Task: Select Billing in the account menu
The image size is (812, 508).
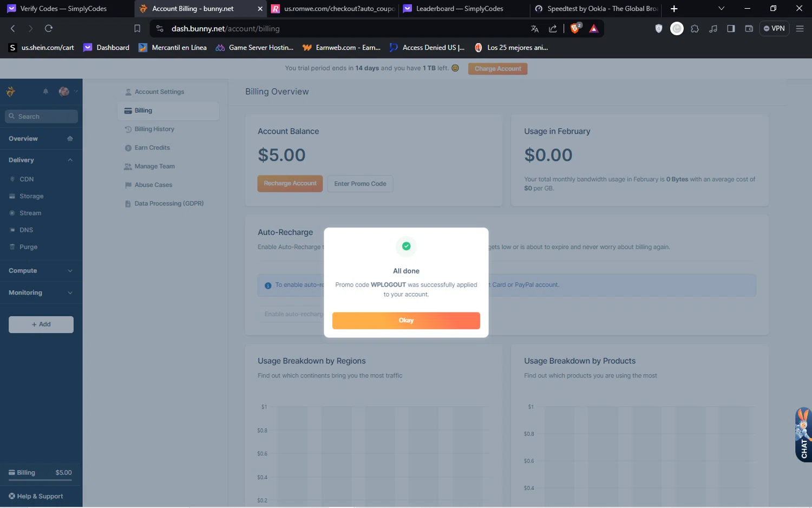Action: 168,110
